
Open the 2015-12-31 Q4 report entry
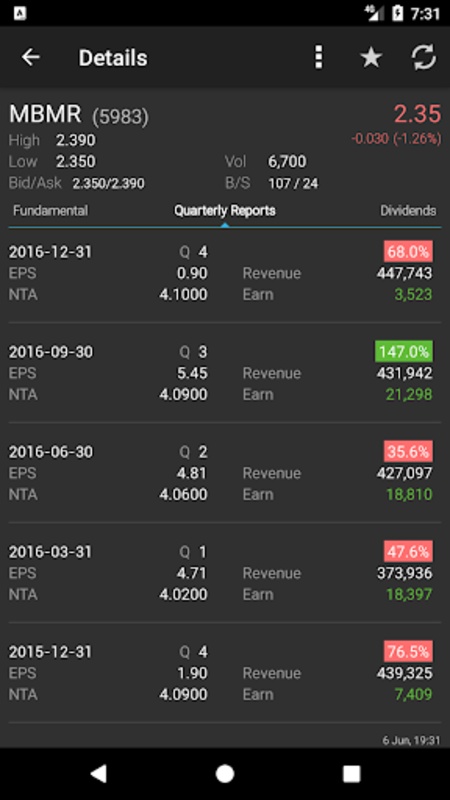[225, 673]
